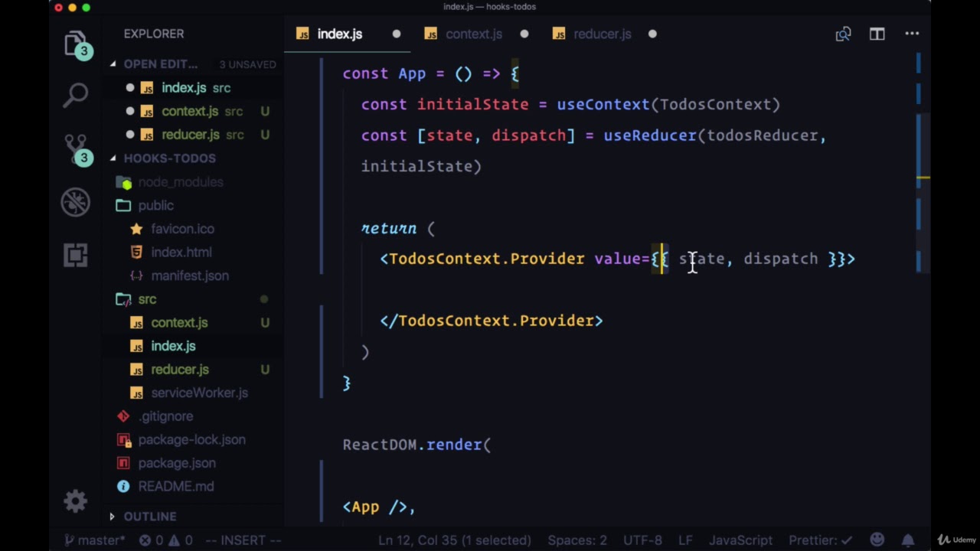Click ReactDOM.render( line in the editor
The width and height of the screenshot is (980, 551).
416,445
